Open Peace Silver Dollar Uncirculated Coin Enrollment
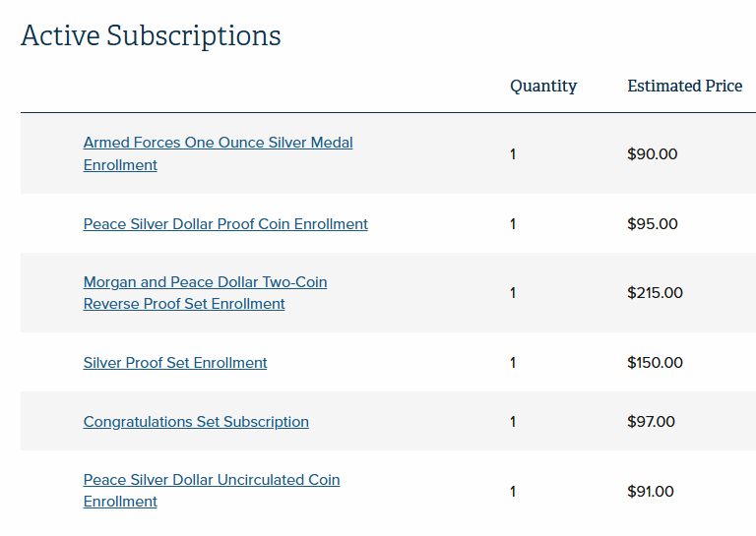 (x=212, y=481)
